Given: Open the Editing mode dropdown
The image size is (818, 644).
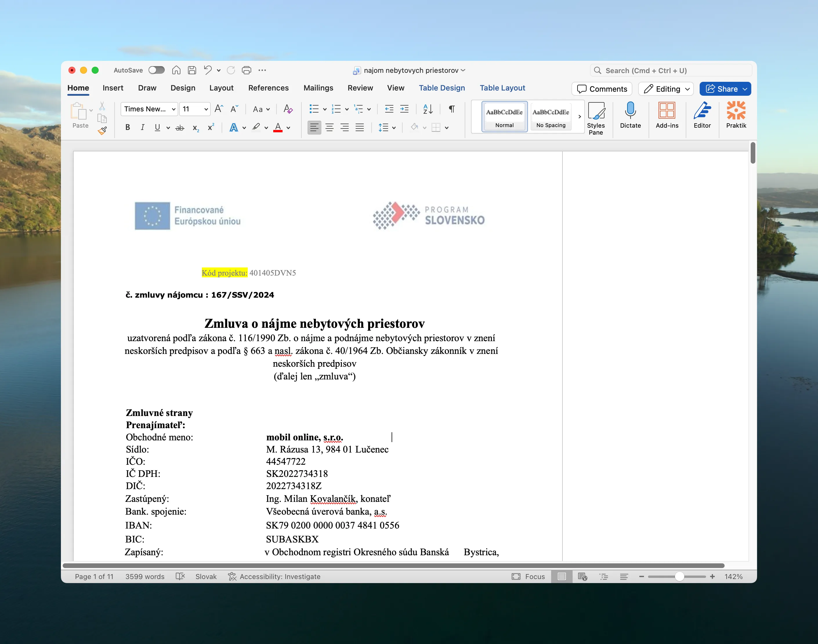Looking at the screenshot, I should click(665, 89).
